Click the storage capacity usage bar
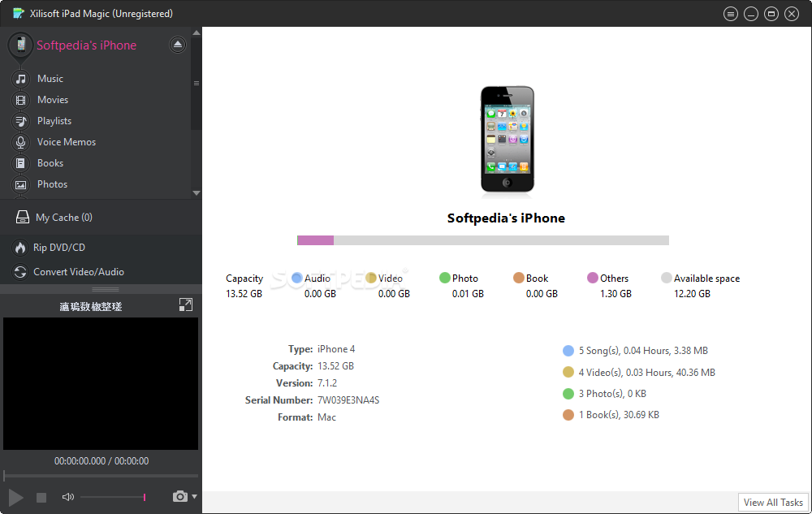812x514 pixels. pos(483,240)
